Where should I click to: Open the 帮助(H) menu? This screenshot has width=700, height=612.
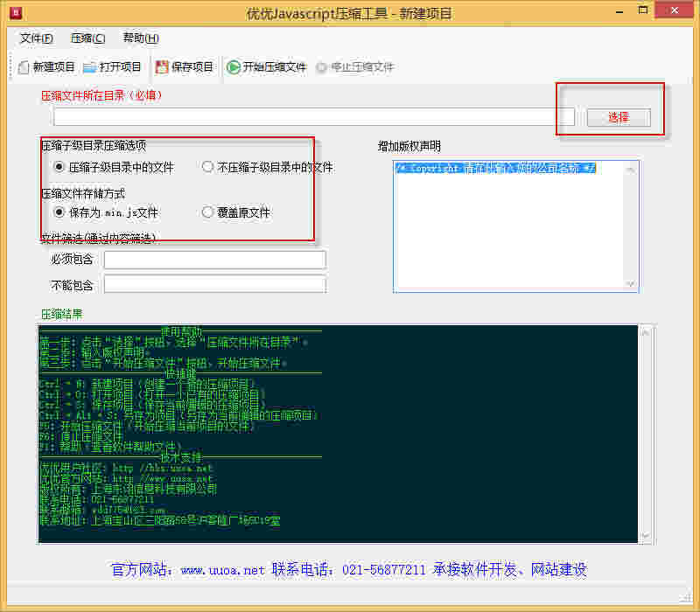pos(137,38)
